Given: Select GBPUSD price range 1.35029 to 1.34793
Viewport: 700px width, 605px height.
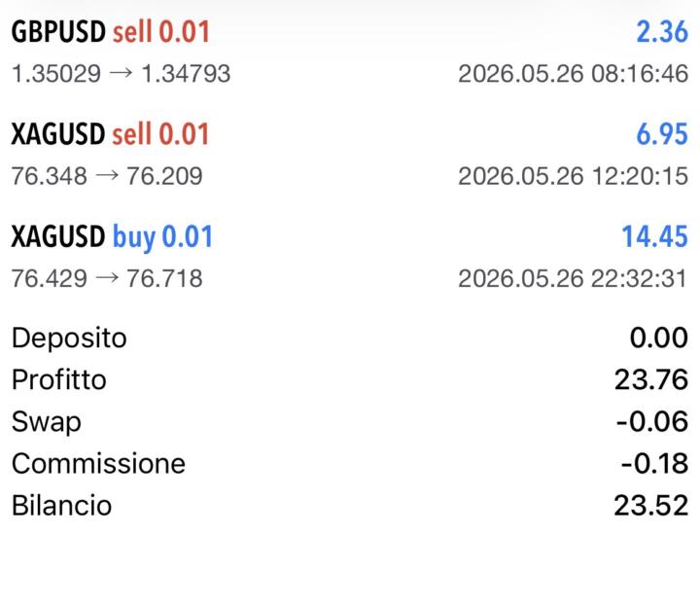Looking at the screenshot, I should pyautogui.click(x=121, y=74).
